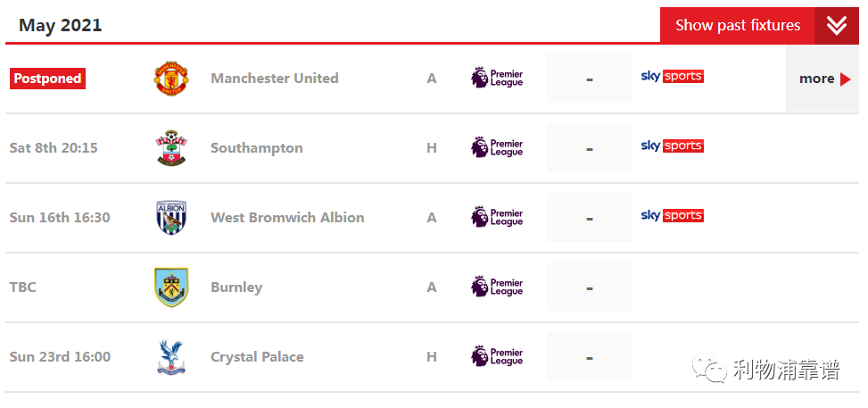Viewport: 868px width, 408px height.
Task: Click Premier League logo in Southampton row
Action: (x=497, y=147)
